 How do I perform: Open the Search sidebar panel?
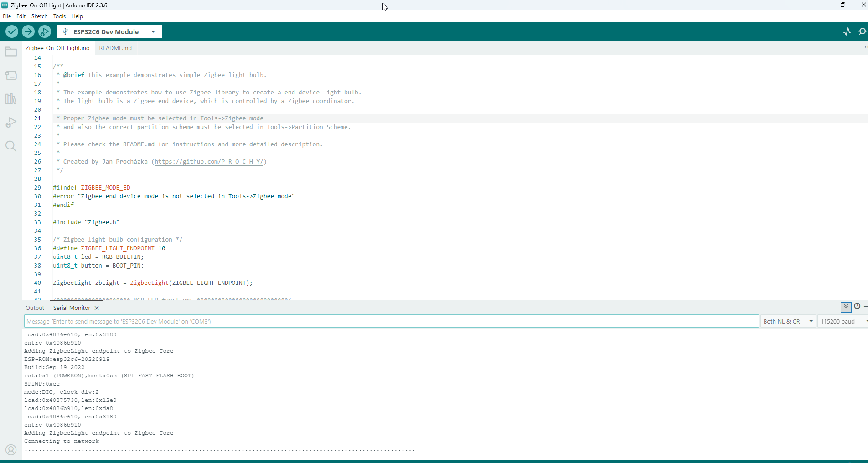(11, 146)
